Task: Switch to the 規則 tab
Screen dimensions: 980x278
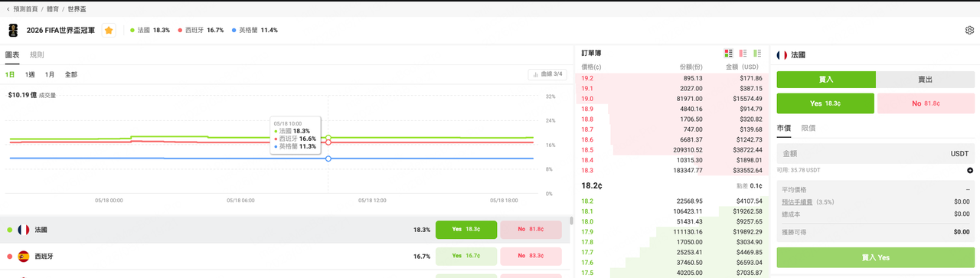Action: coord(37,55)
